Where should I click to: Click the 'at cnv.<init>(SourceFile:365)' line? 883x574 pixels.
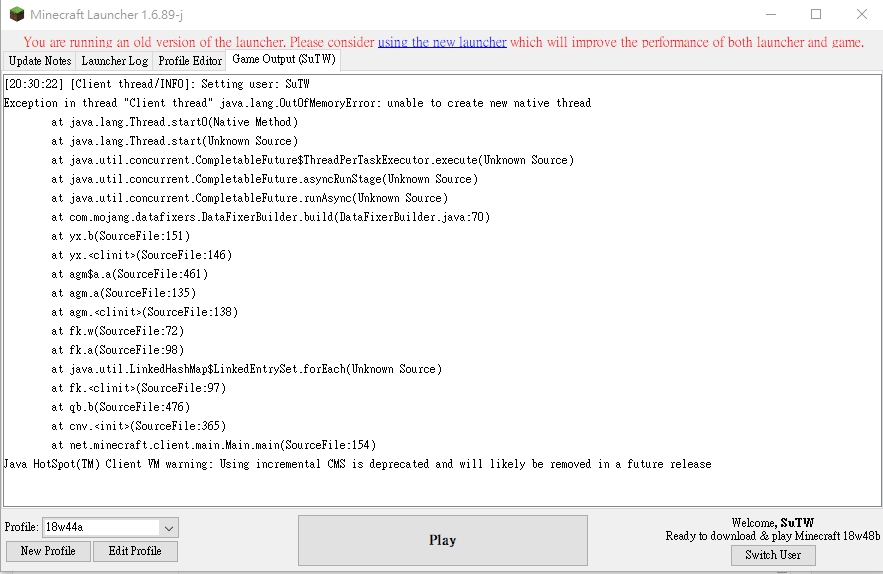[x=139, y=426]
